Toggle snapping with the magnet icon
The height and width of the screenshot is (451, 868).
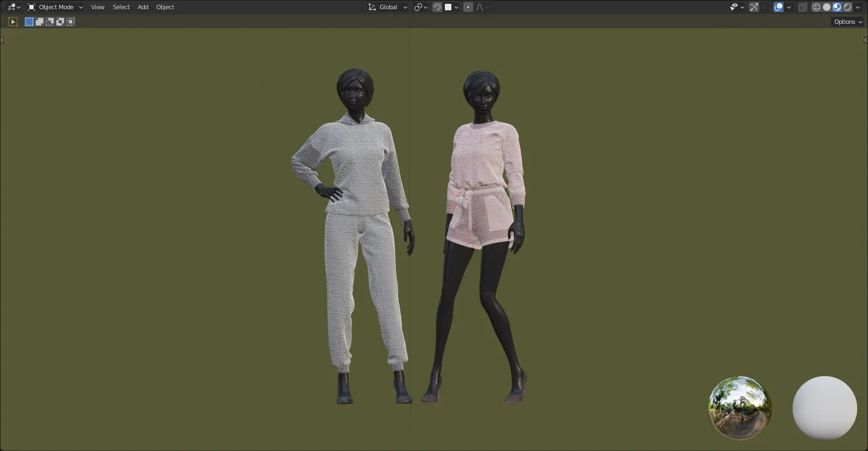pos(437,7)
